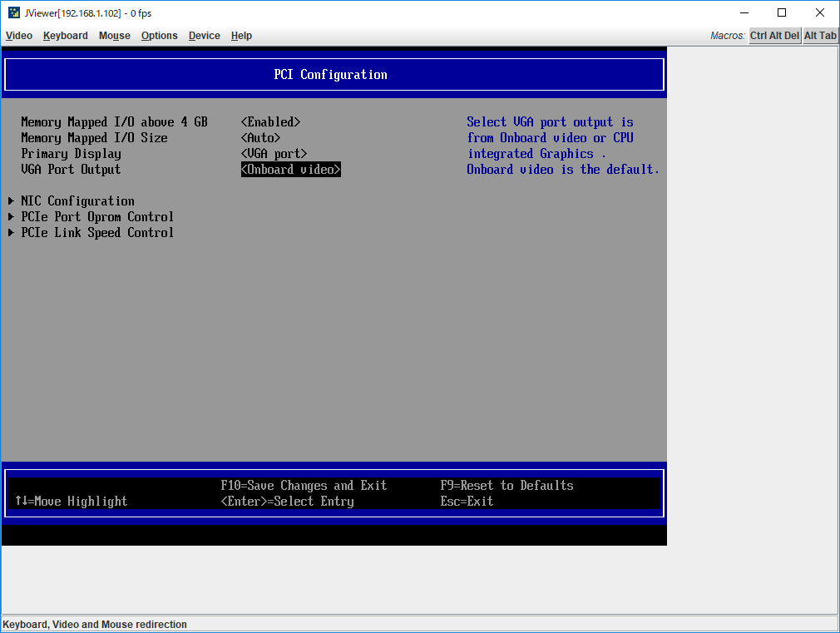840x633 pixels.
Task: Open the Keyboard menu
Action: pos(66,36)
